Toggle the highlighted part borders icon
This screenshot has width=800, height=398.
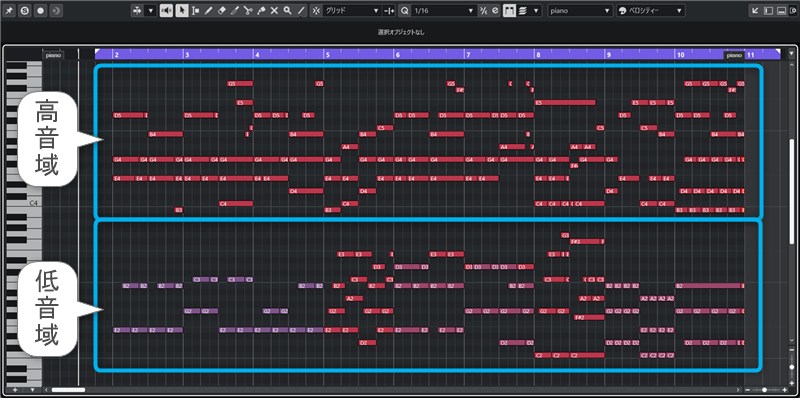(509, 11)
